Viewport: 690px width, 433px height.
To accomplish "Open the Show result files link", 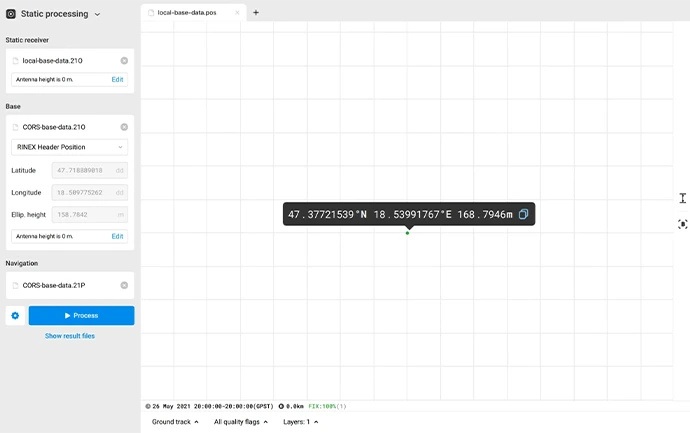I will pos(70,336).
